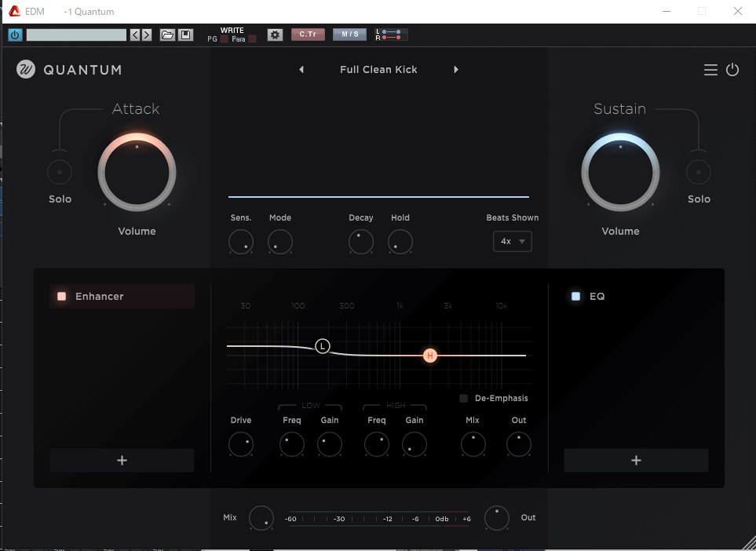This screenshot has width=756, height=551.
Task: Click the HIGH Gain knob
Action: [x=415, y=444]
